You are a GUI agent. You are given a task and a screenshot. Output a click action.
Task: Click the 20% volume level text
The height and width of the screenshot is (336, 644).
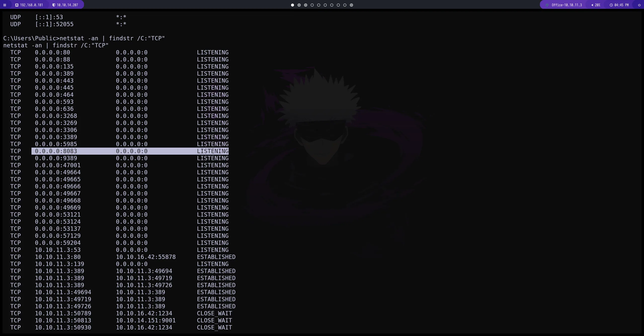[x=597, y=5]
